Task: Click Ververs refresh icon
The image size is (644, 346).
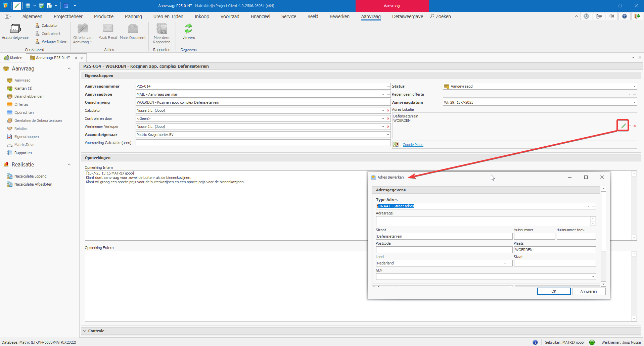Action: [x=188, y=32]
